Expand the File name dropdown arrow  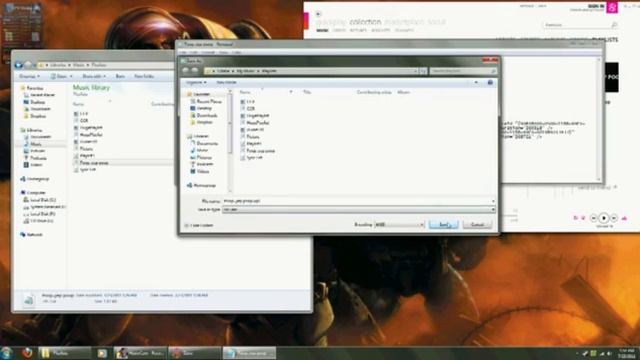(x=493, y=201)
